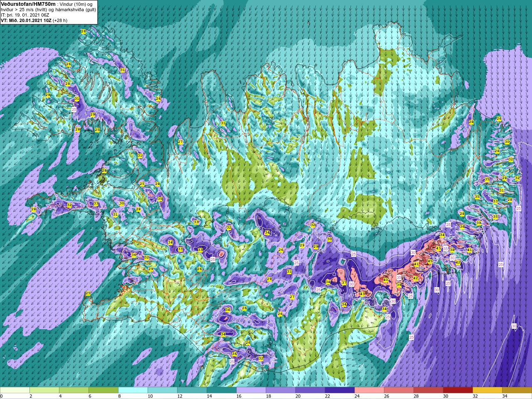Click the 'Veðurstofan/HM750m' title text

coord(28,3)
